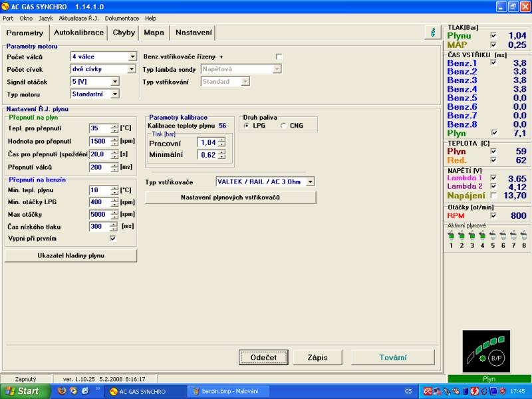Image resolution: width=532 pixels, height=399 pixels.
Task: Click the Zápis button
Action: click(318, 357)
